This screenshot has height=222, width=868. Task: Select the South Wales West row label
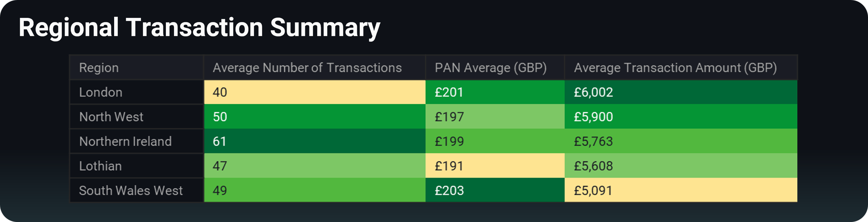pos(131,191)
